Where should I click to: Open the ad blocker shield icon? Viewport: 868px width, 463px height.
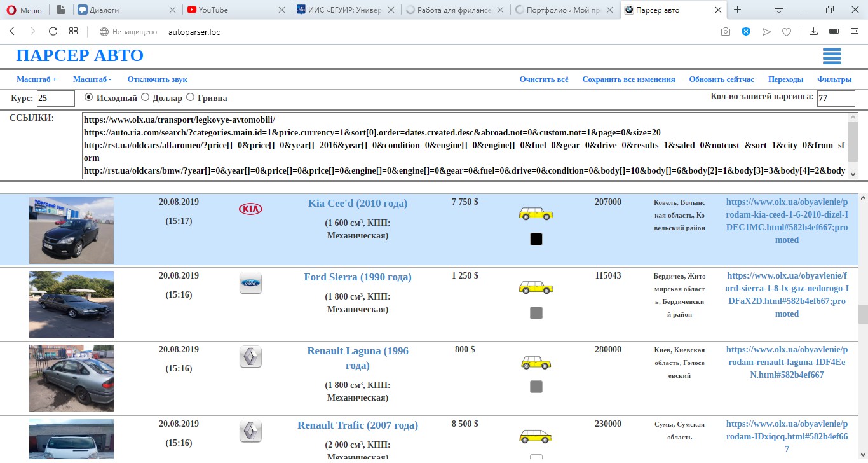coord(746,32)
